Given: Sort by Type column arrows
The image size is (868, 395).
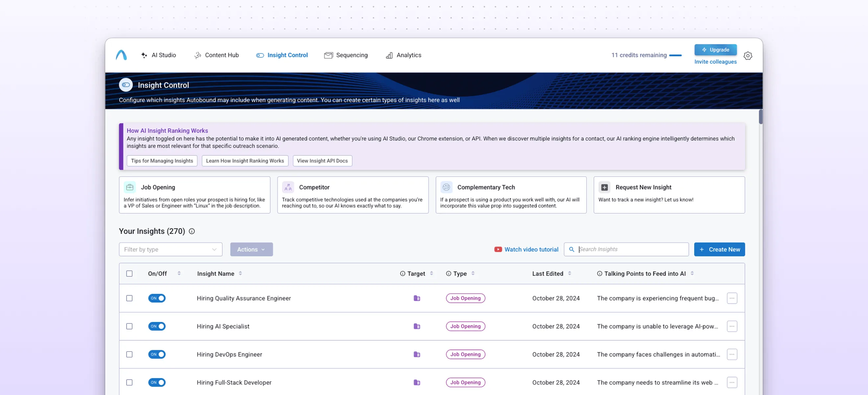Looking at the screenshot, I should pos(473,273).
